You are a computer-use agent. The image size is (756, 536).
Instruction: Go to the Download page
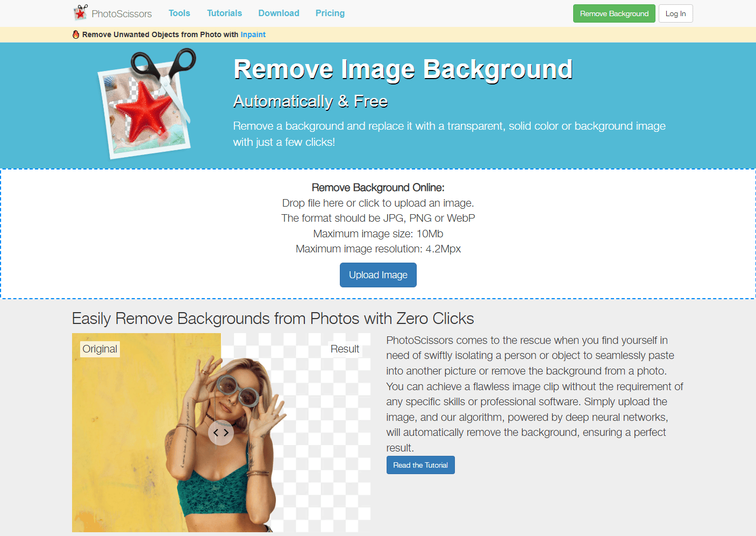(x=279, y=13)
